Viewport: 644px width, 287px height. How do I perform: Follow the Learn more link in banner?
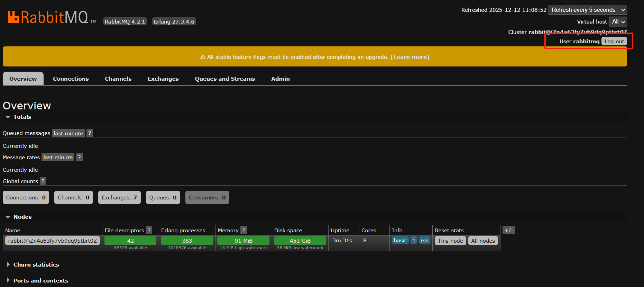click(x=410, y=57)
